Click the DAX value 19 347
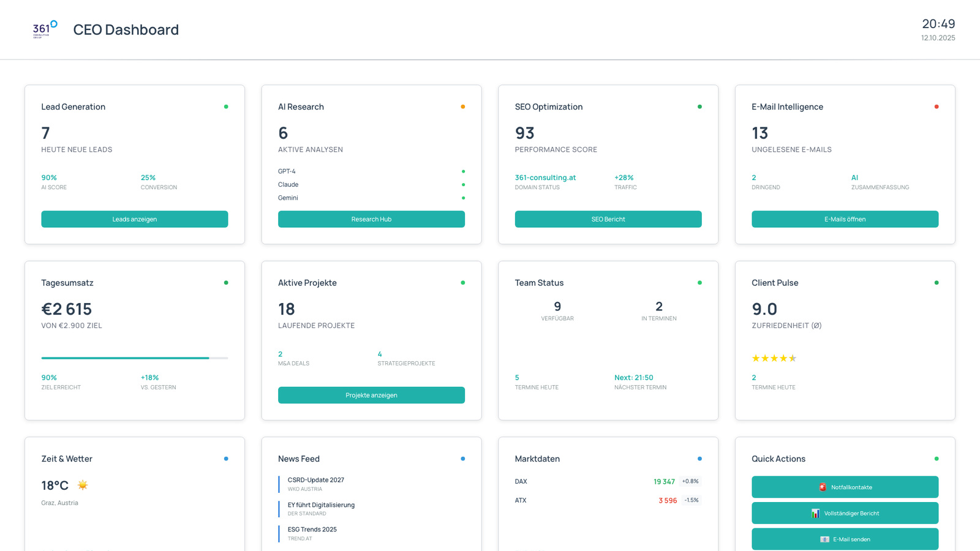 (664, 482)
